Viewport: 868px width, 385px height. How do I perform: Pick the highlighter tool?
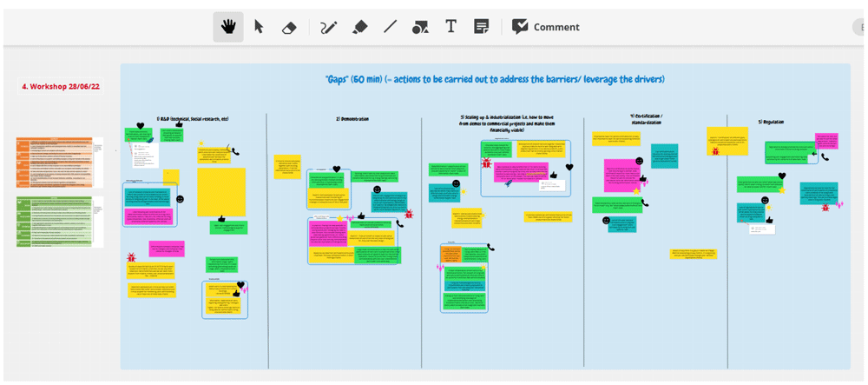pos(360,27)
